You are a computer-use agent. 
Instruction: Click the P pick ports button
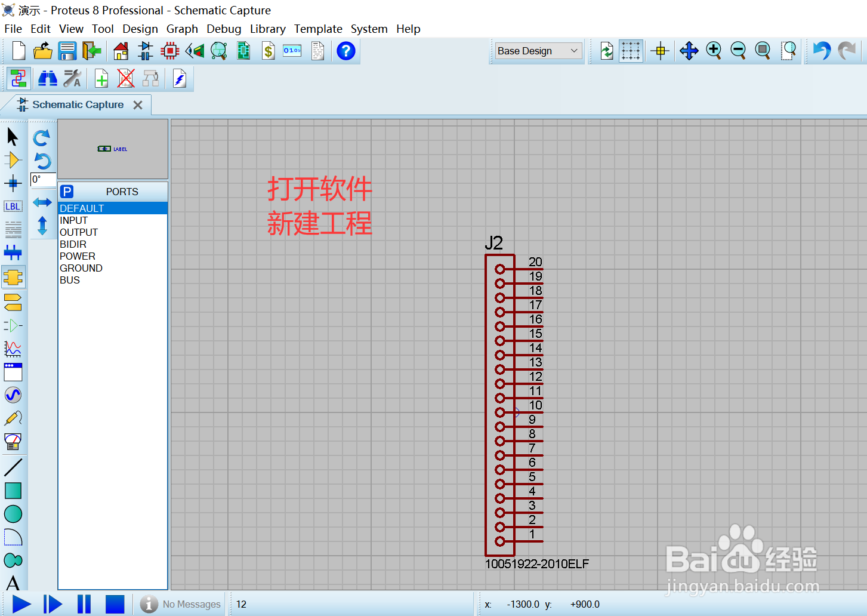tap(67, 192)
